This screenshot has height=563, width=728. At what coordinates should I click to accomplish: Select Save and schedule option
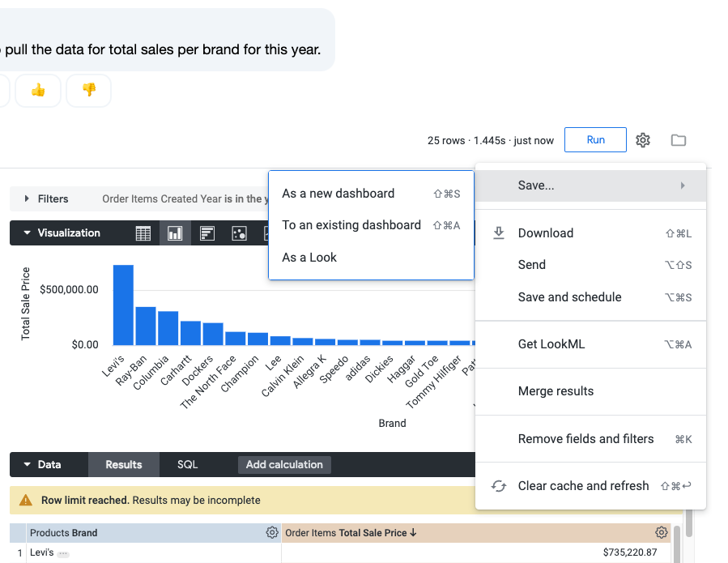(x=590, y=297)
